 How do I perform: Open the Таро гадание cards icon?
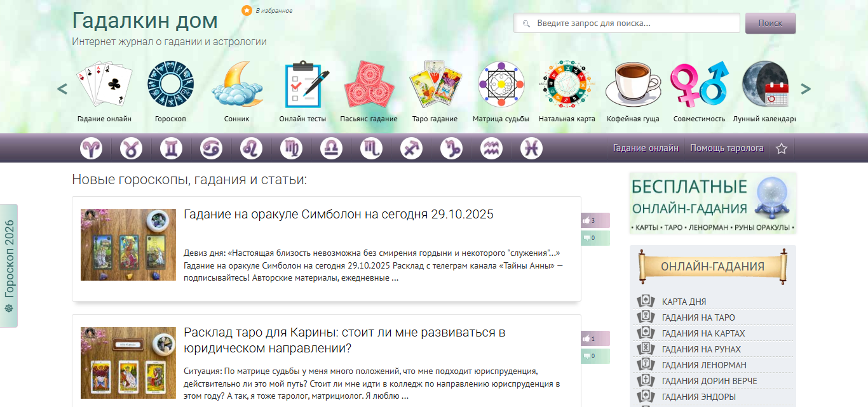[435, 84]
